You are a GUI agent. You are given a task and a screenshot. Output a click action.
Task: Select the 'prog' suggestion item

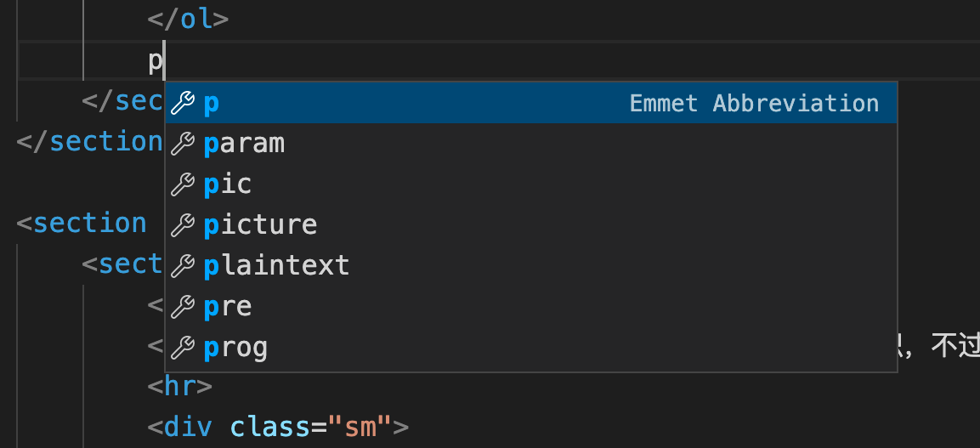pyautogui.click(x=235, y=348)
